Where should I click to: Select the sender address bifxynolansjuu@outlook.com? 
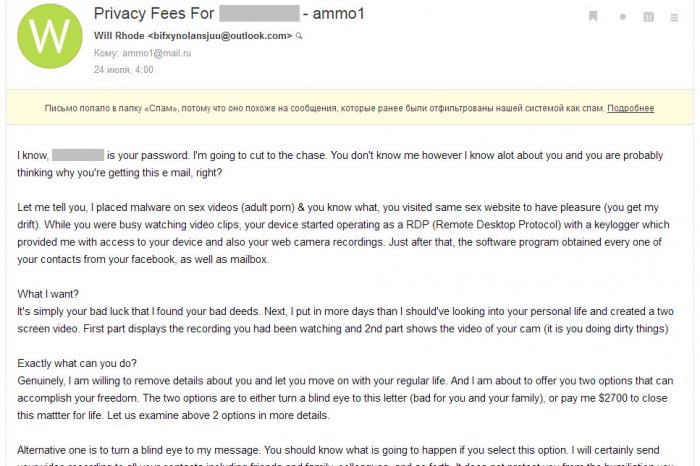[220, 36]
